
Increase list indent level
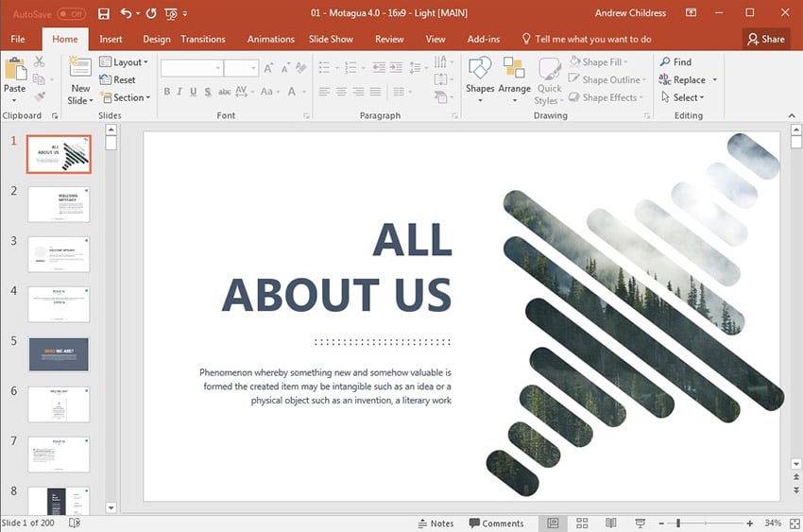396,67
